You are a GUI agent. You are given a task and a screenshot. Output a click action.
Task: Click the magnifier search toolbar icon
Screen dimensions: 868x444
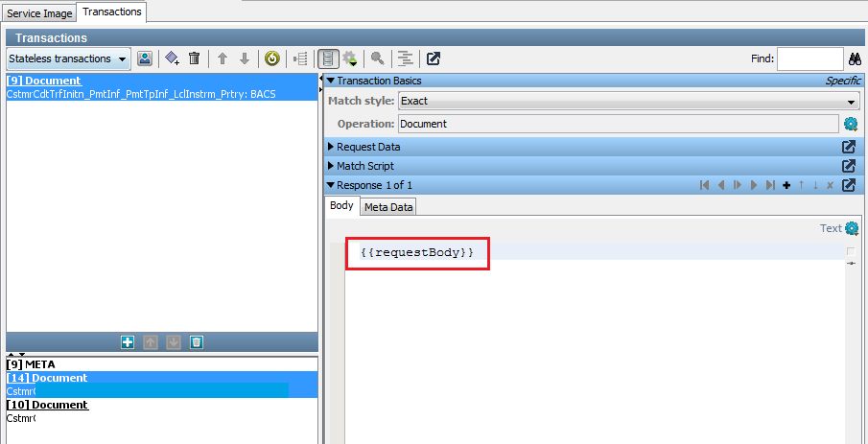(378, 58)
